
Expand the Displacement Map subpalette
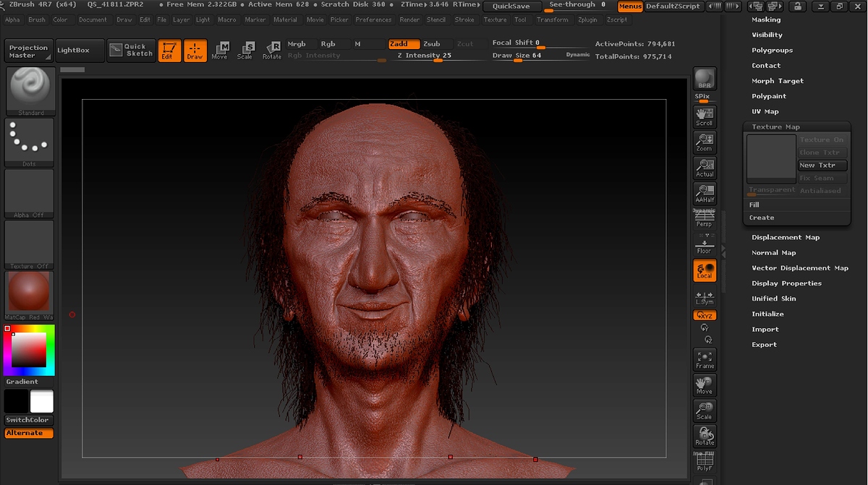pos(786,237)
